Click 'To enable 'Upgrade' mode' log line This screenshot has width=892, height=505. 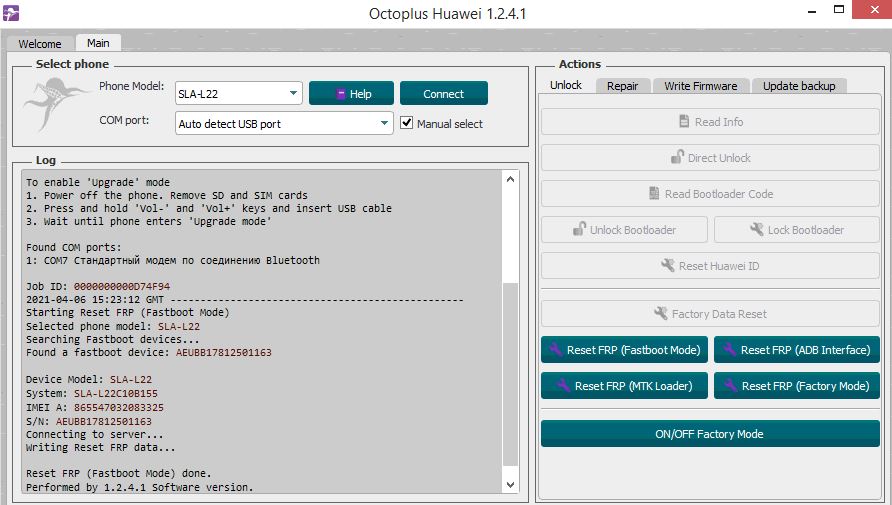point(98,182)
